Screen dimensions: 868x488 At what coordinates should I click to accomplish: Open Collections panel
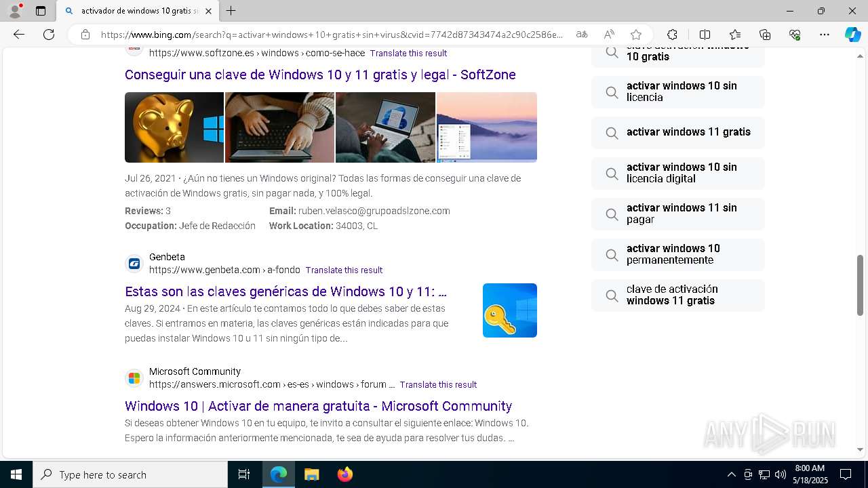pyautogui.click(x=765, y=35)
